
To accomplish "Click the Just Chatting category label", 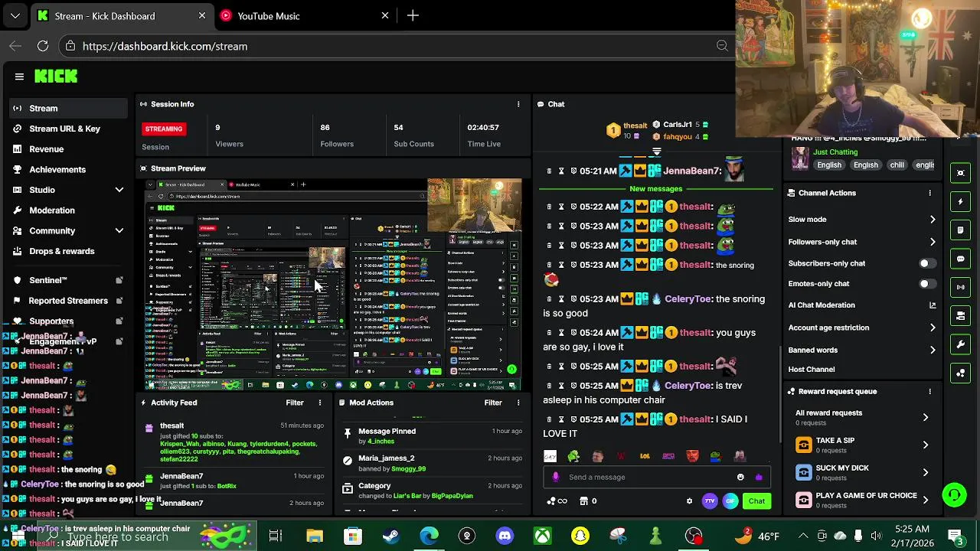I will 835,152.
